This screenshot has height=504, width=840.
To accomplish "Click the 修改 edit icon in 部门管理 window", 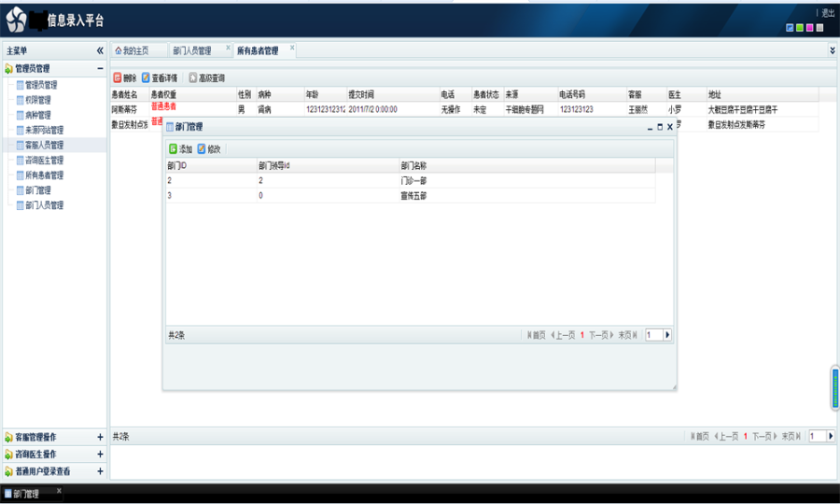I will pos(202,149).
